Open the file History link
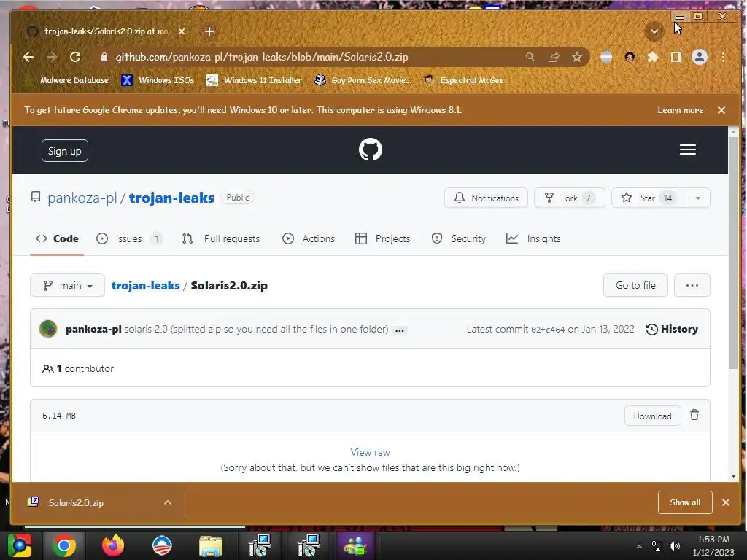The image size is (747, 560). point(672,329)
